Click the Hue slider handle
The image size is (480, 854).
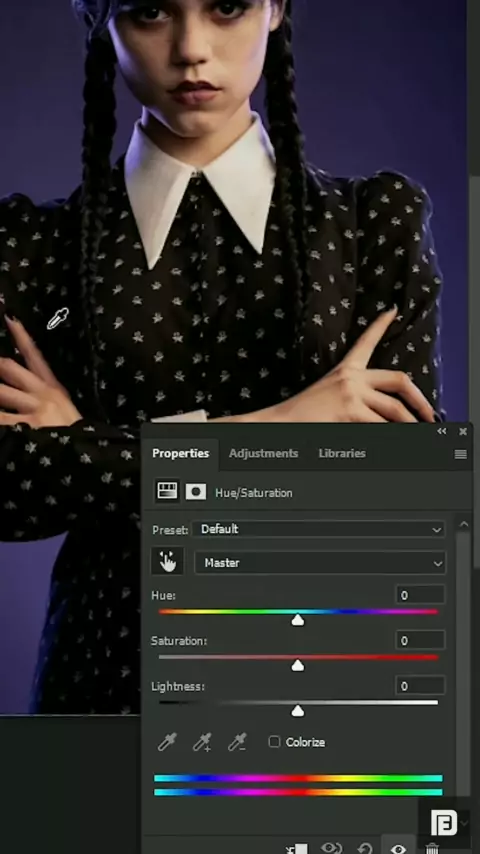pyautogui.click(x=297, y=620)
